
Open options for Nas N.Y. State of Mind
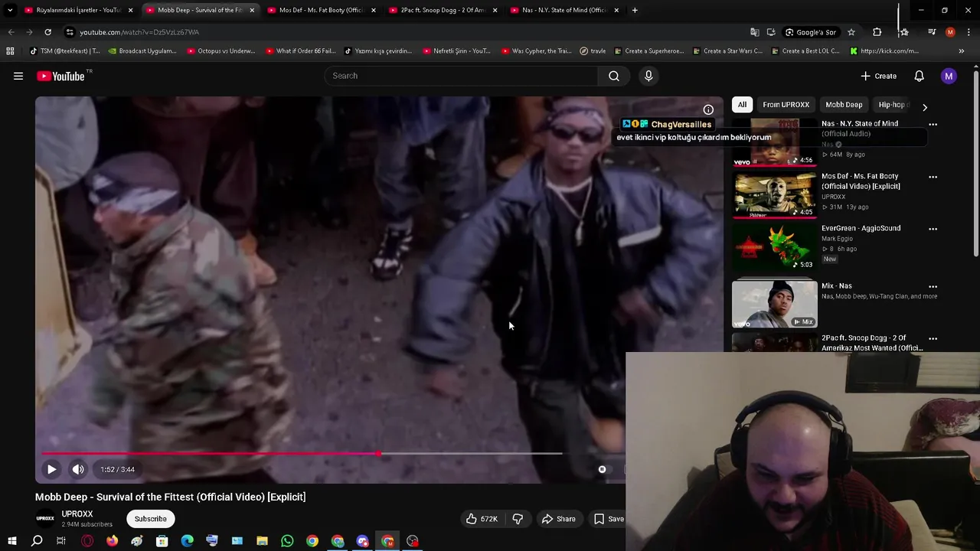(x=933, y=124)
